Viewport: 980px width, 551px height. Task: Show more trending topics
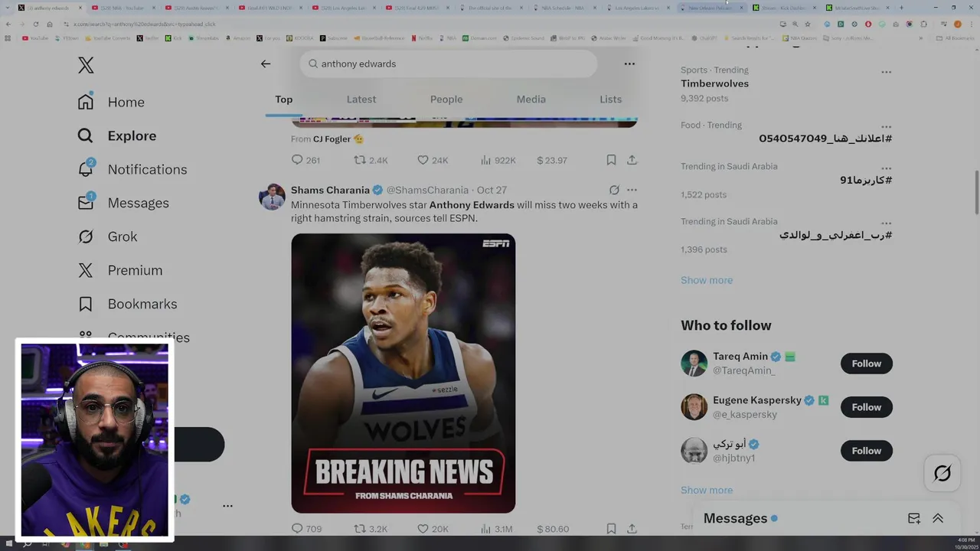coord(707,280)
